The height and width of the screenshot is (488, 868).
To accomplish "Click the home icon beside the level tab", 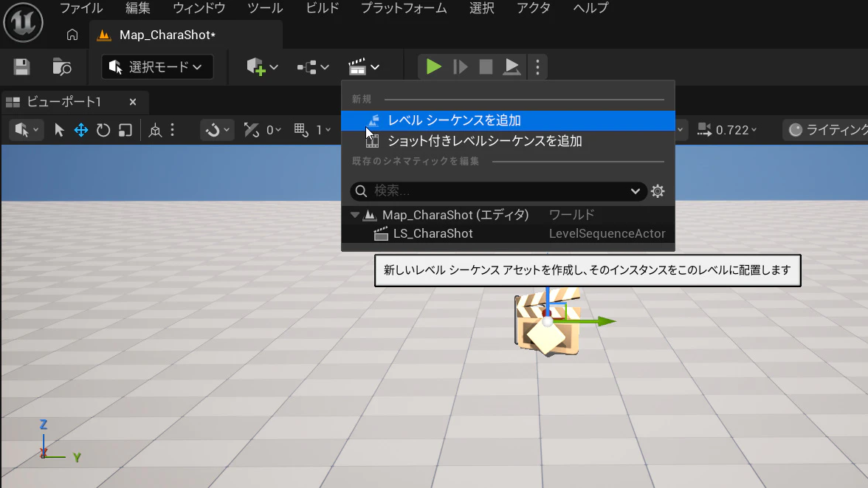I will (x=72, y=35).
